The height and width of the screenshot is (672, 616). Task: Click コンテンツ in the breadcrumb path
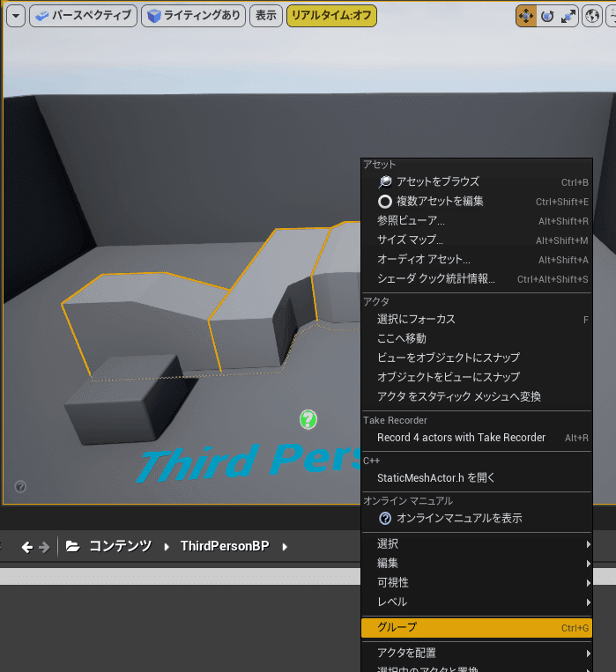120,546
